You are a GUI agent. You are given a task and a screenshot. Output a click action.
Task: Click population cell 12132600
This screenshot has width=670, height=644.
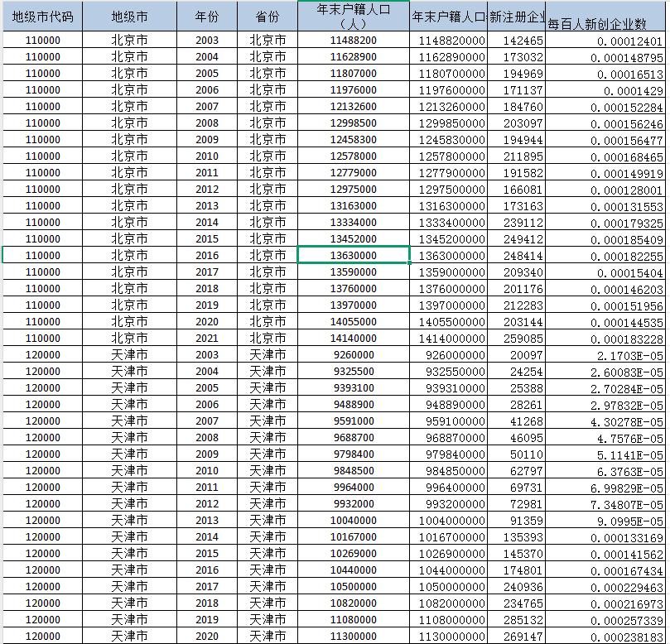(354, 106)
